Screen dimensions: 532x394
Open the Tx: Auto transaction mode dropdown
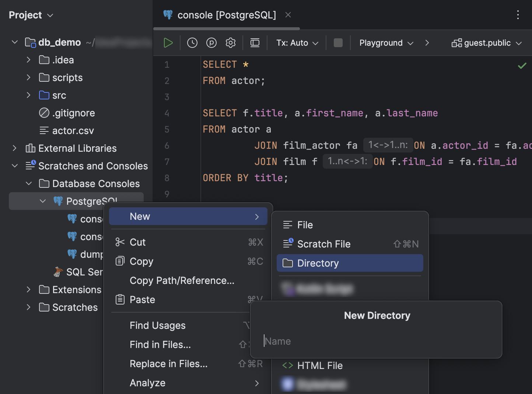pyautogui.click(x=296, y=43)
